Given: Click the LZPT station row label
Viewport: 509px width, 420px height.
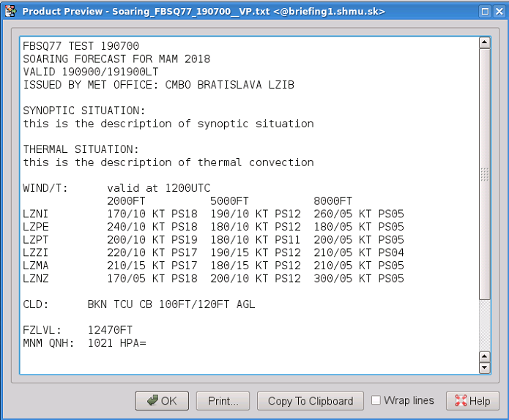Looking at the screenshot, I should tap(36, 240).
